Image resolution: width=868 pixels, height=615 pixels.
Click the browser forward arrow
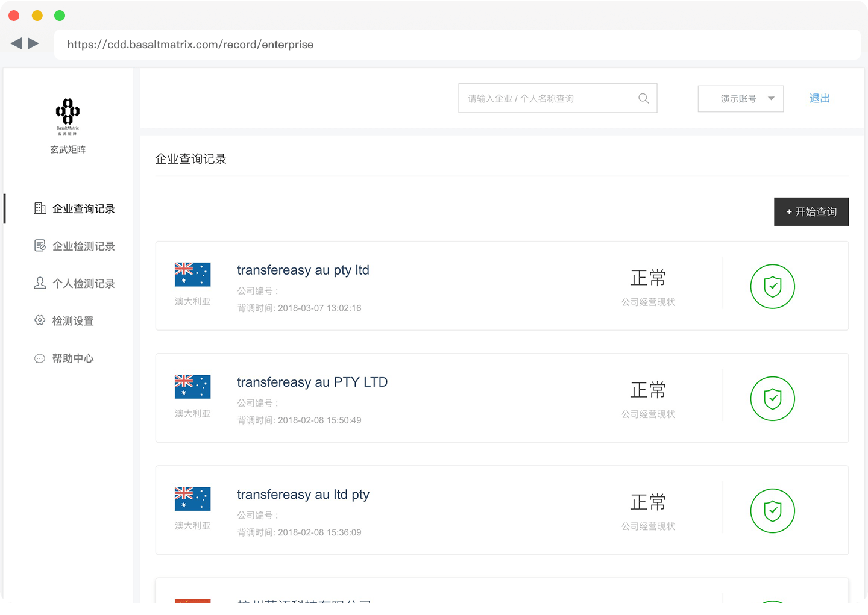coord(34,43)
